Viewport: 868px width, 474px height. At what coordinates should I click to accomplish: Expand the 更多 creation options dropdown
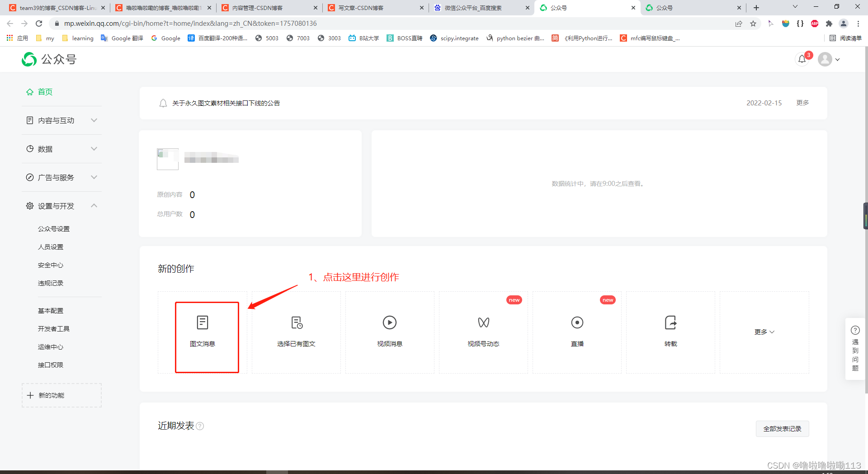click(764, 332)
